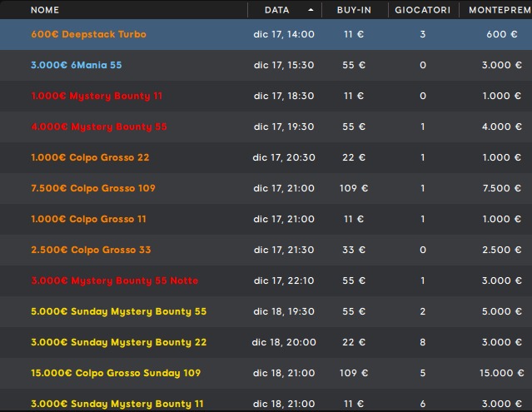
Task: Sort by the GIOCATORI column header
Action: 423,10
